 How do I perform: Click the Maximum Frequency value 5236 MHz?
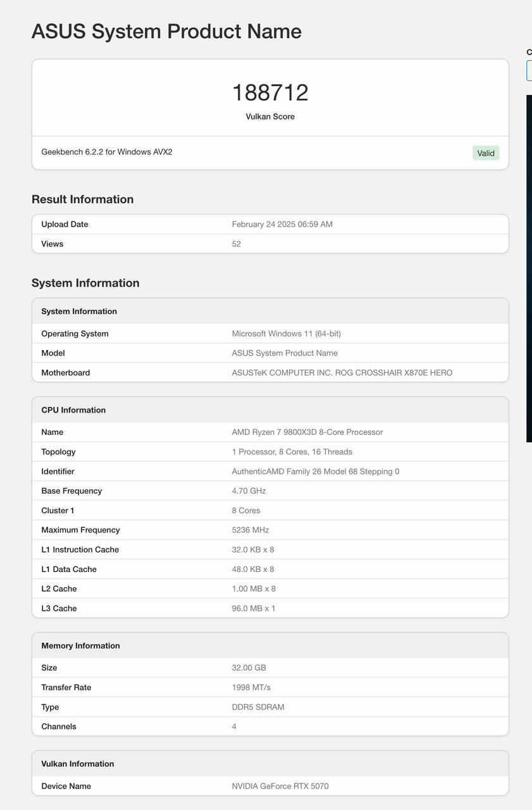[251, 530]
